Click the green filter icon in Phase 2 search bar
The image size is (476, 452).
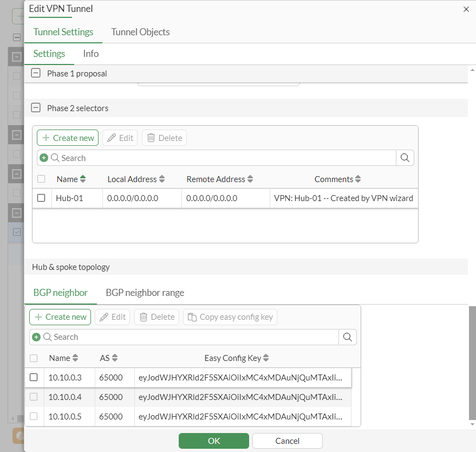pos(43,158)
